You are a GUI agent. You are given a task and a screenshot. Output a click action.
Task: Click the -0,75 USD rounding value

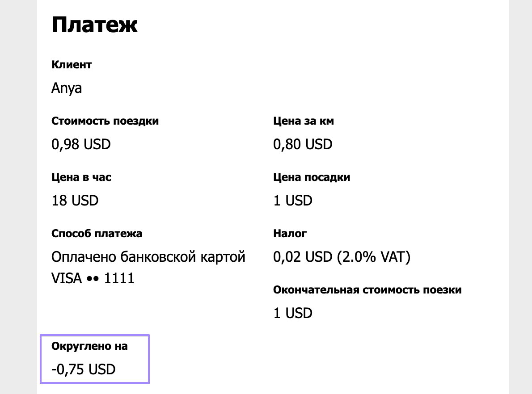(x=83, y=369)
